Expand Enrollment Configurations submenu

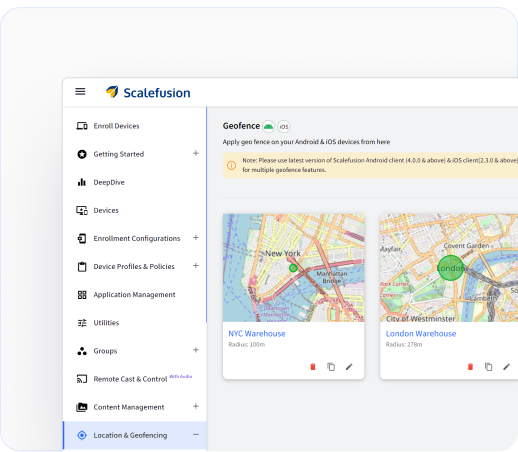(196, 238)
